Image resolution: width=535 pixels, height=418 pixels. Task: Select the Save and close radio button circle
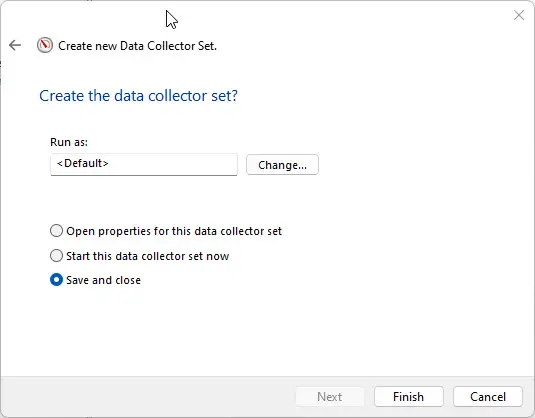[x=56, y=280]
